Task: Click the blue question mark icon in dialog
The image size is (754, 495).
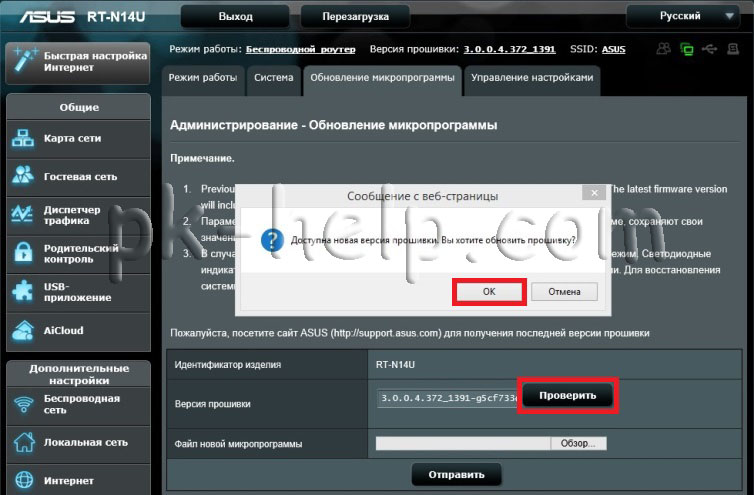Action: pyautogui.click(x=272, y=240)
